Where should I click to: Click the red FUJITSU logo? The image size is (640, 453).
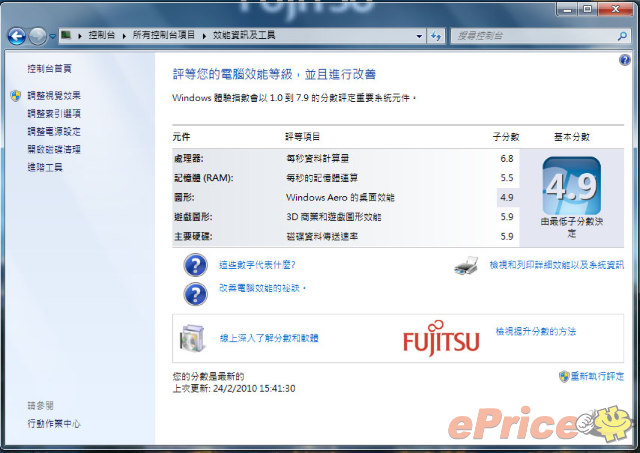441,338
